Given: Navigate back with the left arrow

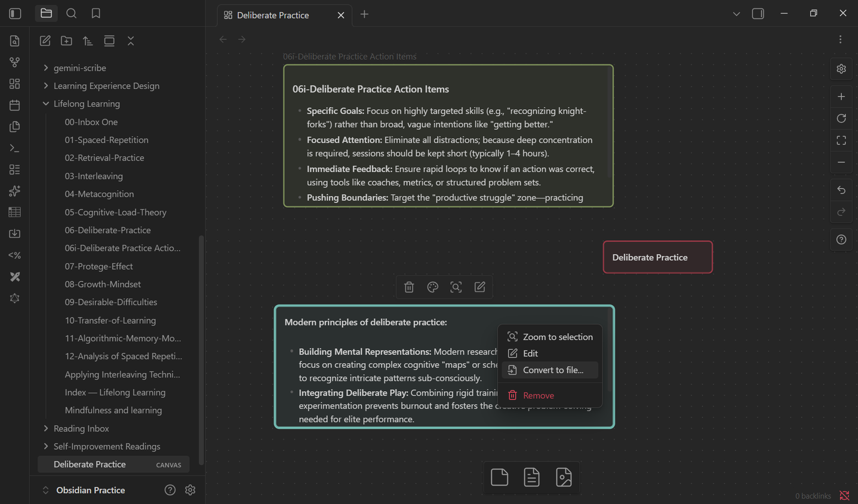Looking at the screenshot, I should tap(223, 39).
